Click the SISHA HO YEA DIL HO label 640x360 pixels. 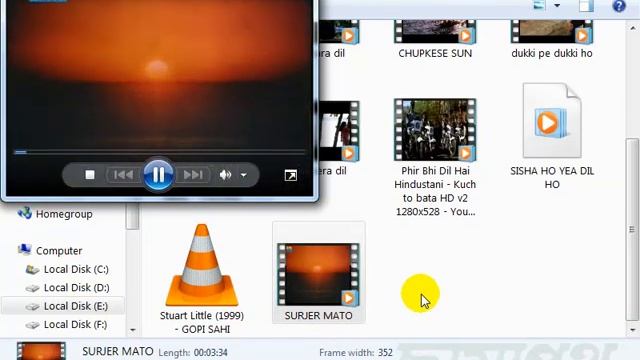[x=552, y=178]
